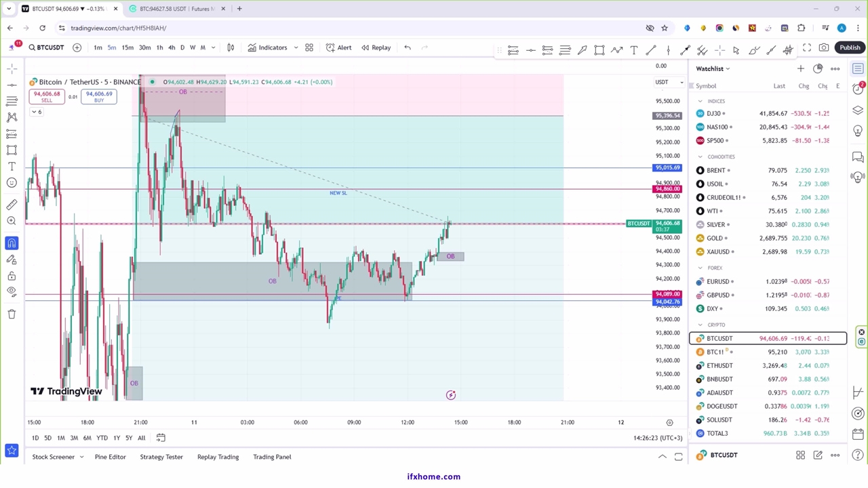Open the ideas lightbulb panel

coord(858,131)
